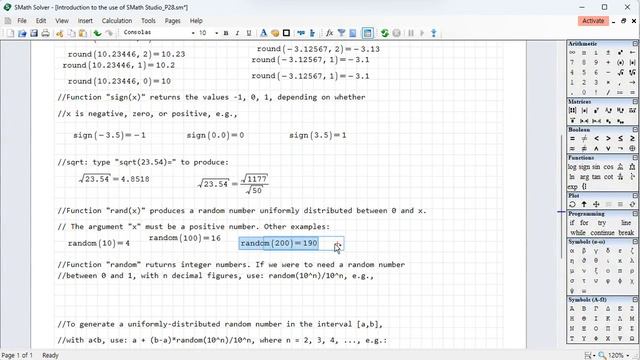Screen dimensions: 640x360
Task: Insert the not-equal Boolean operator
Action: point(584,139)
